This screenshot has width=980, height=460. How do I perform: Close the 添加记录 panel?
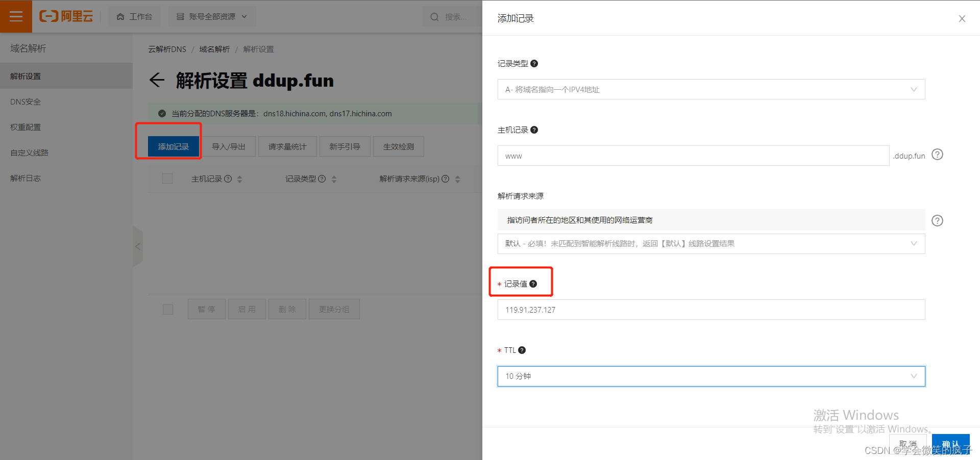click(x=962, y=18)
